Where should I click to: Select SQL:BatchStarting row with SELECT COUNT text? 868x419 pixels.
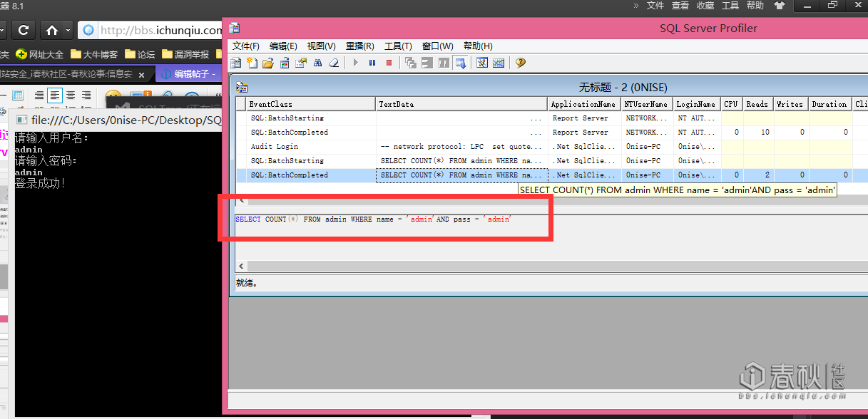[552, 160]
